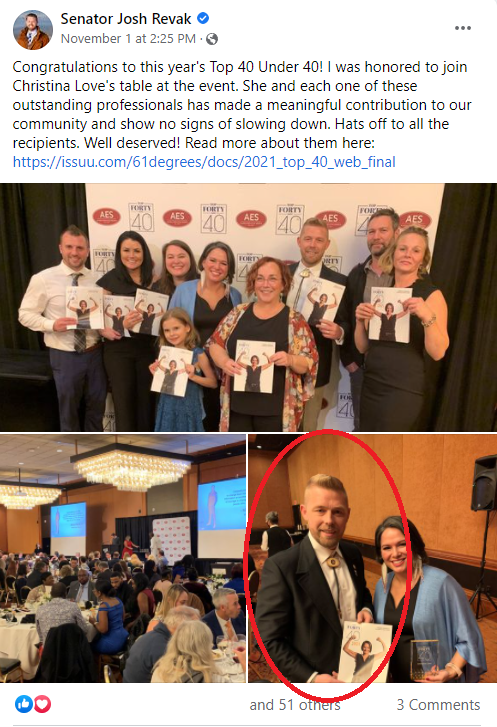Screen dimensions: 497x727
Task: Open Senator Josh Revak's profile picture
Action: (32, 29)
